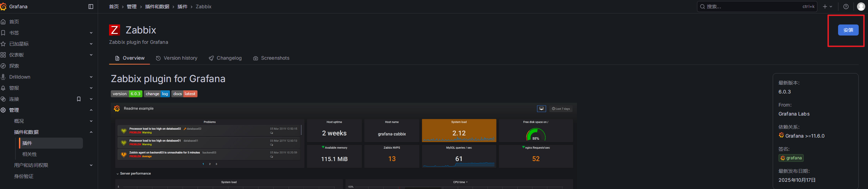
Task: Click the version 6.0.3 badge
Action: coord(126,94)
